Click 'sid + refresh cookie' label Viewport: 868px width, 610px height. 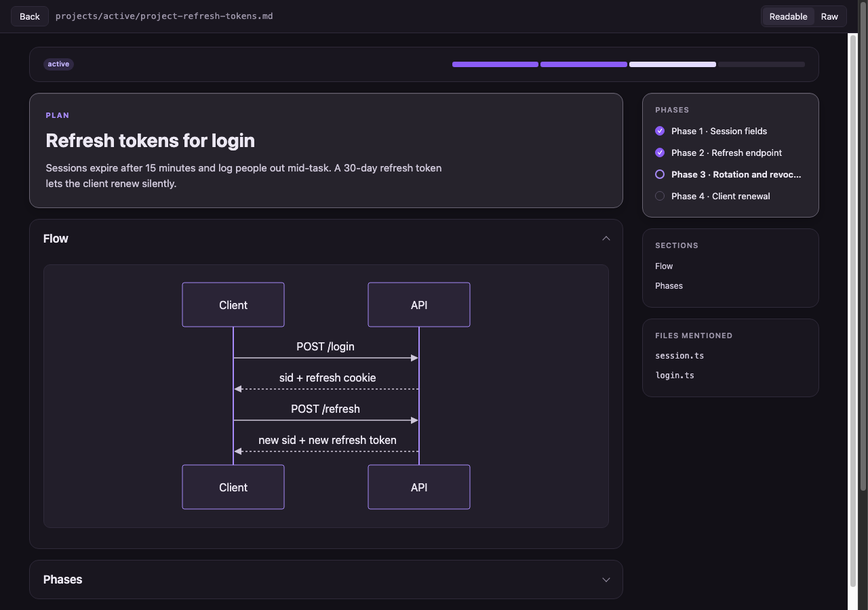click(328, 378)
